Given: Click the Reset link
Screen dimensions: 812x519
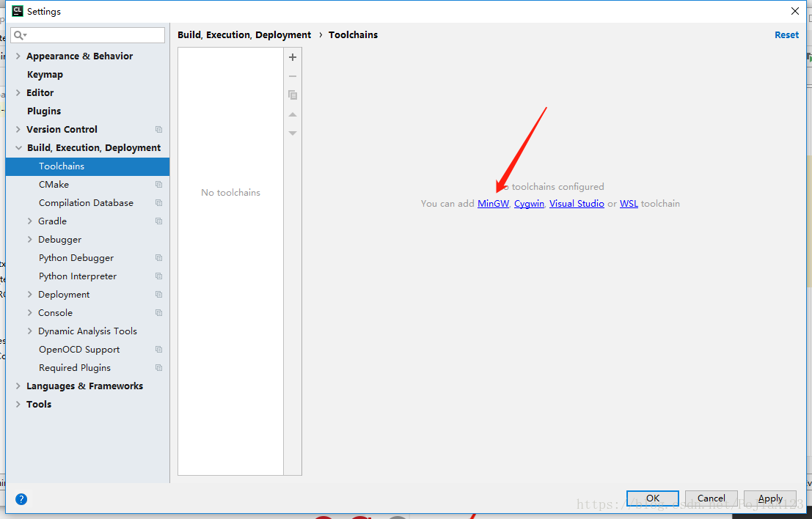Looking at the screenshot, I should pyautogui.click(x=786, y=34).
